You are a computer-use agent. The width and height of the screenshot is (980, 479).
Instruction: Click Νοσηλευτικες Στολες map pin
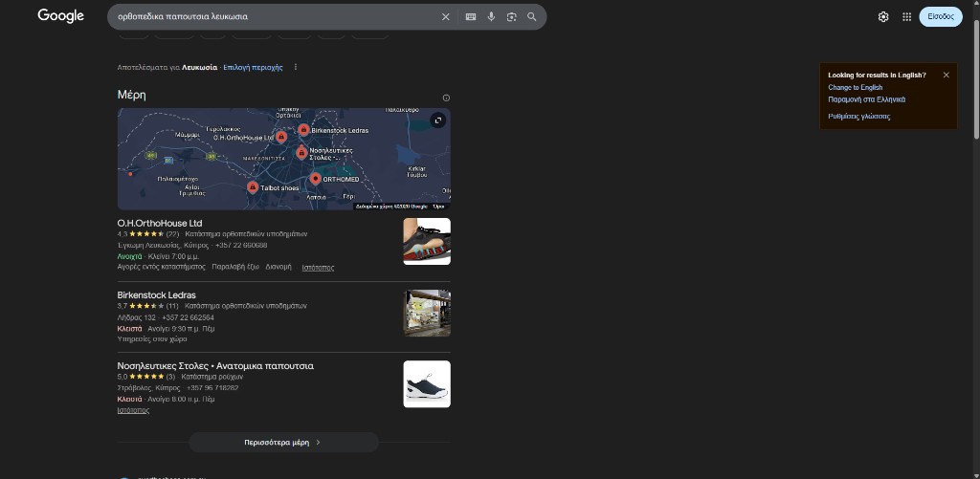coord(301,152)
